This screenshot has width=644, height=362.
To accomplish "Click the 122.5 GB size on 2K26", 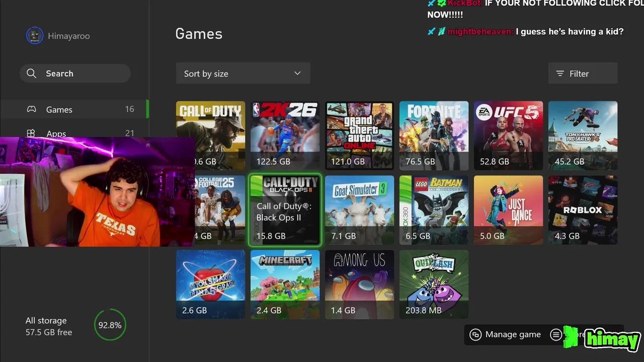I will point(273,161).
